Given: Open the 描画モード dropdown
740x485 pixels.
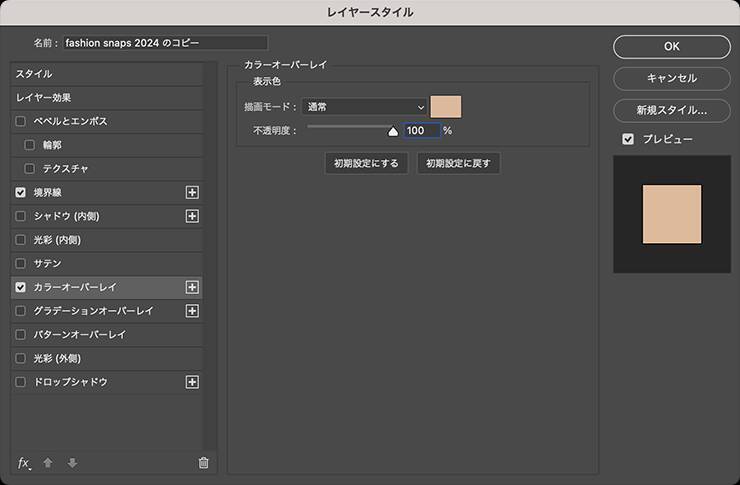Looking at the screenshot, I should click(364, 107).
